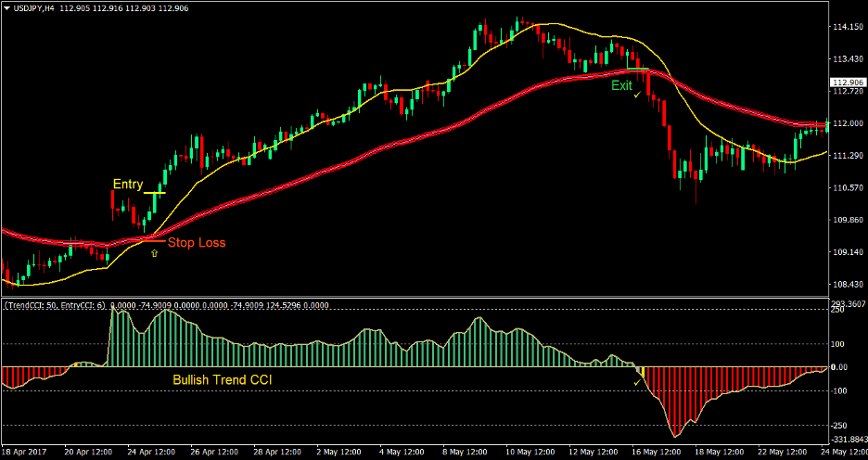Click the current price tag 112.906
Screen dimensions: 868x460
tap(846, 82)
